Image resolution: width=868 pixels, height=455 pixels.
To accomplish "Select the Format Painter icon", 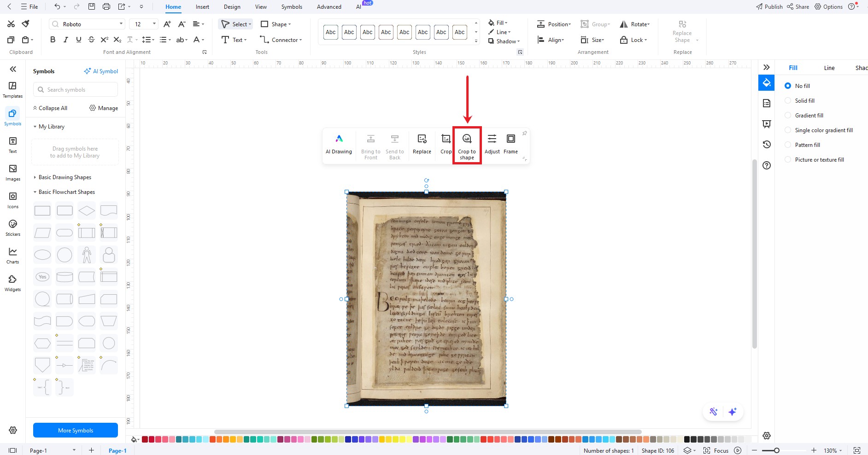I will 26,24.
